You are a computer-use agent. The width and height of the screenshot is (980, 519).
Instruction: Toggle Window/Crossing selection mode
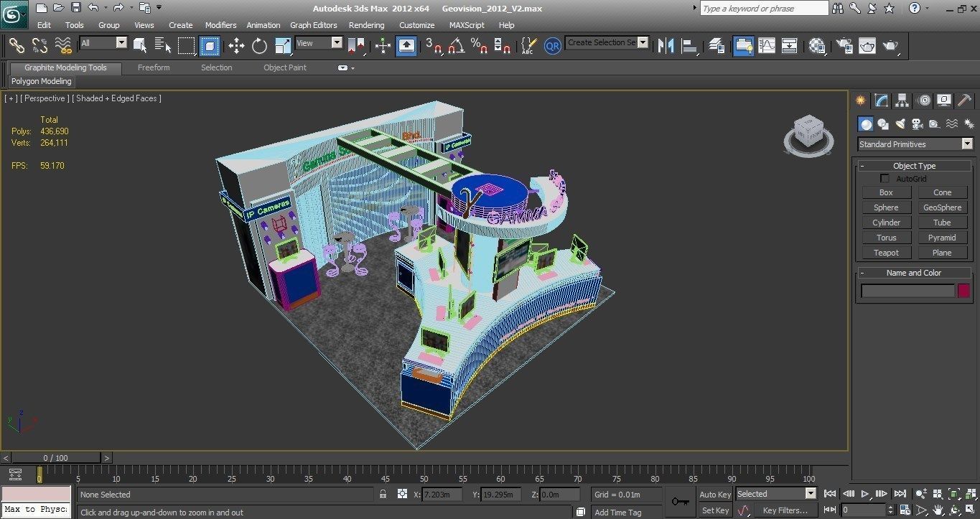coord(209,46)
